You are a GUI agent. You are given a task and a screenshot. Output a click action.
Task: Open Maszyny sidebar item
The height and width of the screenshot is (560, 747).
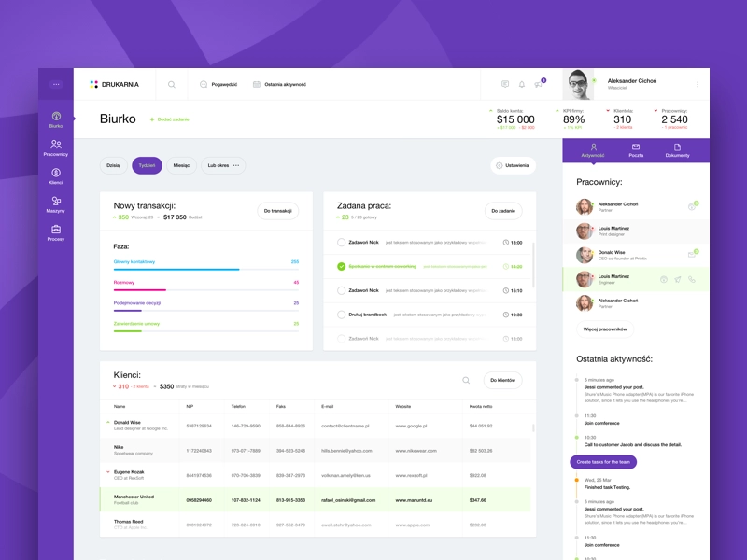click(56, 204)
